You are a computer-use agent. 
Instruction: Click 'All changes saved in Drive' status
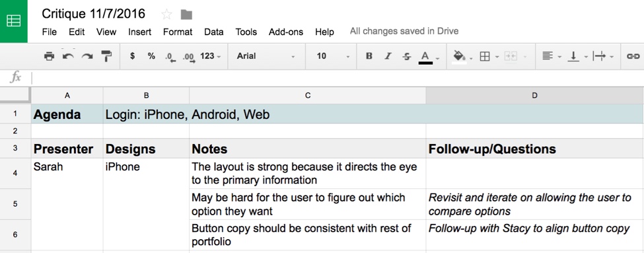pyautogui.click(x=404, y=31)
